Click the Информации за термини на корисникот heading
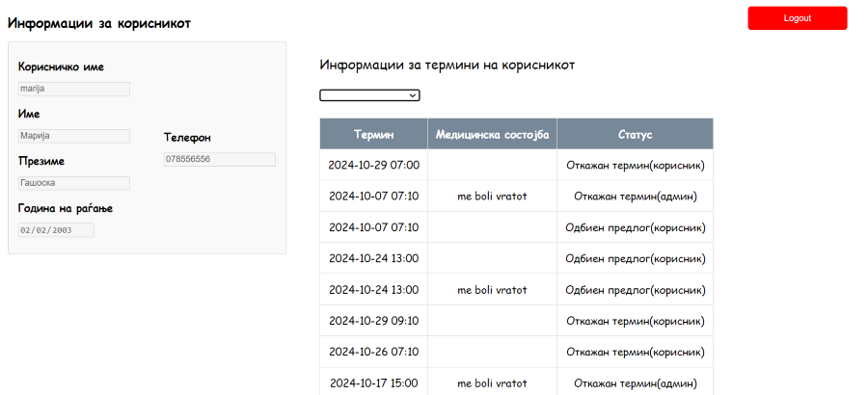Viewport: 868px width, 395px height. point(447,66)
